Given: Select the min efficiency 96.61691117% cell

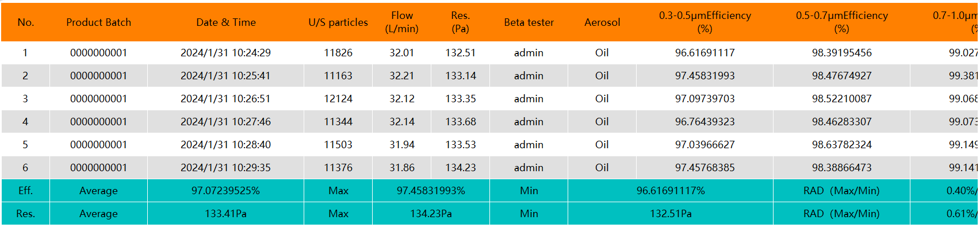Looking at the screenshot, I should (670, 191).
